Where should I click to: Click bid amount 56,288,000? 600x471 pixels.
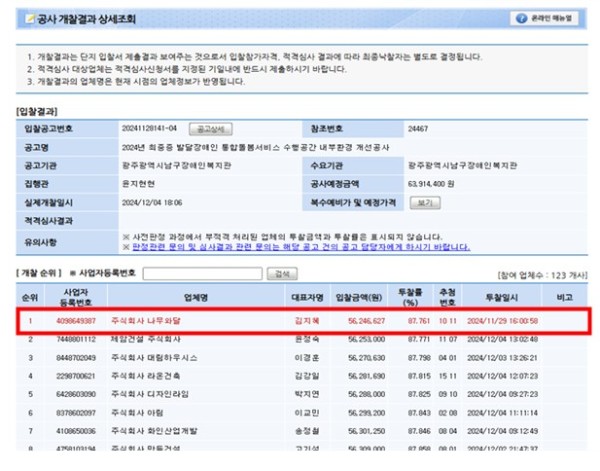(367, 394)
